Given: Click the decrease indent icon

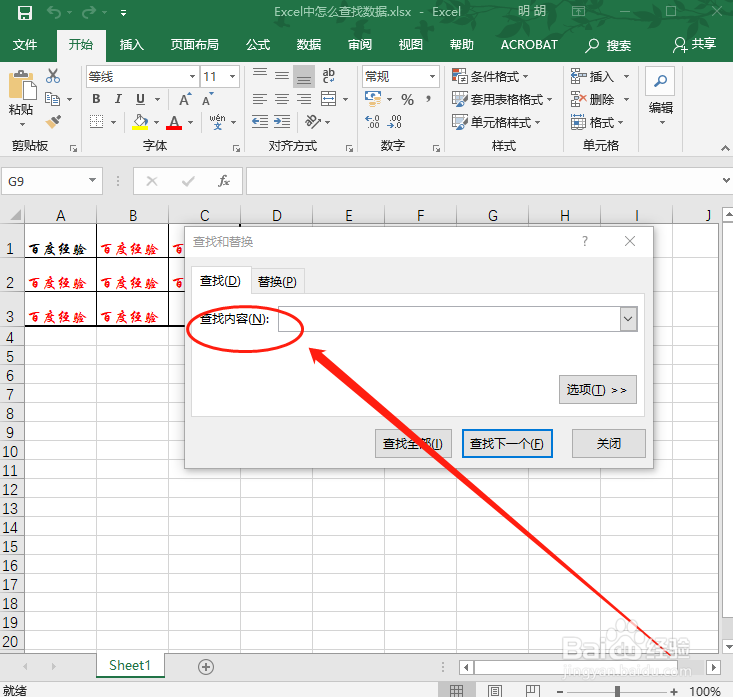Looking at the screenshot, I should tap(260, 122).
